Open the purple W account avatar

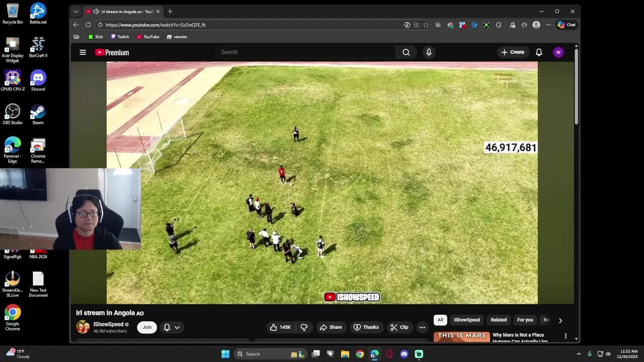(558, 52)
